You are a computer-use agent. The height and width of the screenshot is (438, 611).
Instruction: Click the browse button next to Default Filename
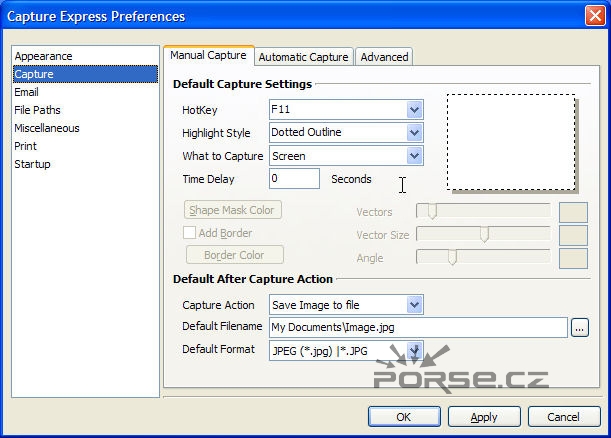[x=579, y=327]
